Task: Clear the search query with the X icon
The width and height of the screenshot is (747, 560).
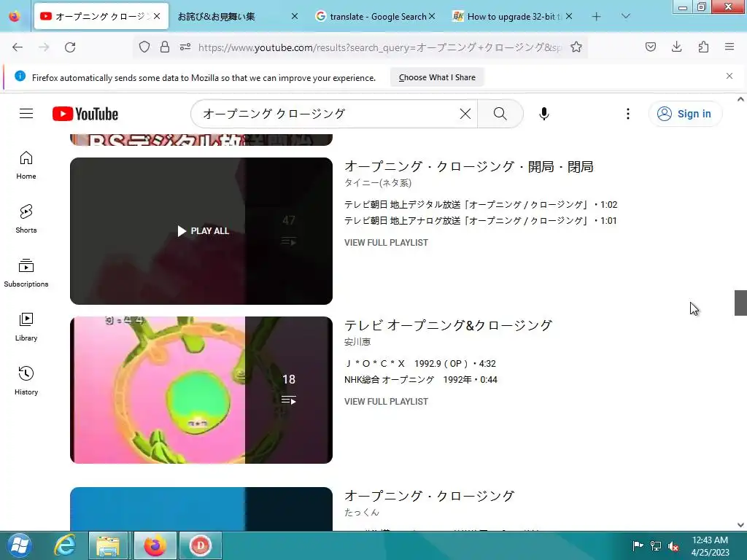Action: pyautogui.click(x=465, y=114)
